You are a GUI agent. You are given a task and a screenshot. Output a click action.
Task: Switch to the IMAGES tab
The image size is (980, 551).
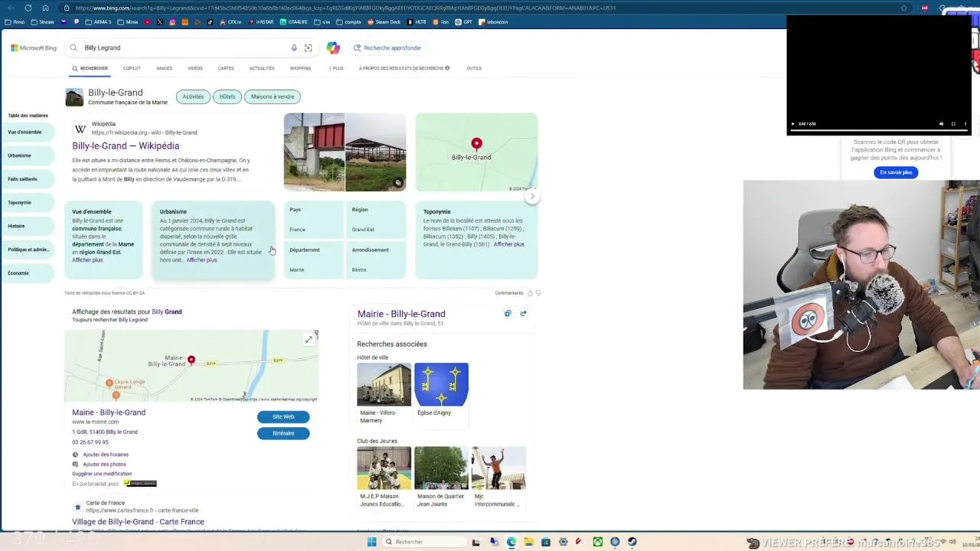(x=164, y=68)
